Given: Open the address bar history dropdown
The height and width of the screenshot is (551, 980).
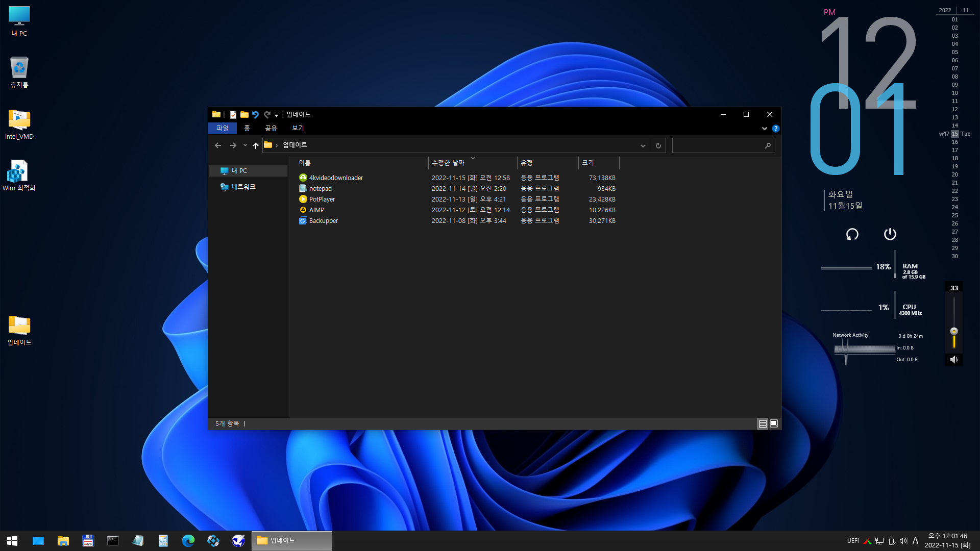Looking at the screenshot, I should (x=643, y=145).
